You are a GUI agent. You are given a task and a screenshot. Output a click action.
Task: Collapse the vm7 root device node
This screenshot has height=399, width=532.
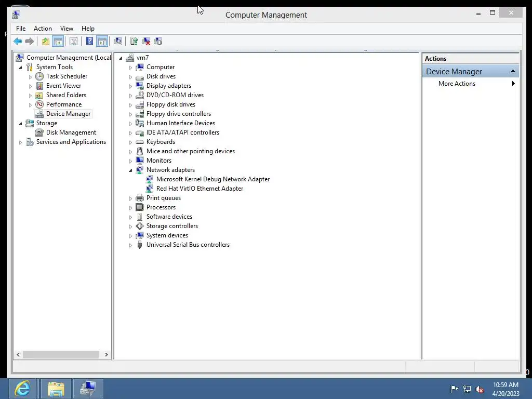coord(121,58)
